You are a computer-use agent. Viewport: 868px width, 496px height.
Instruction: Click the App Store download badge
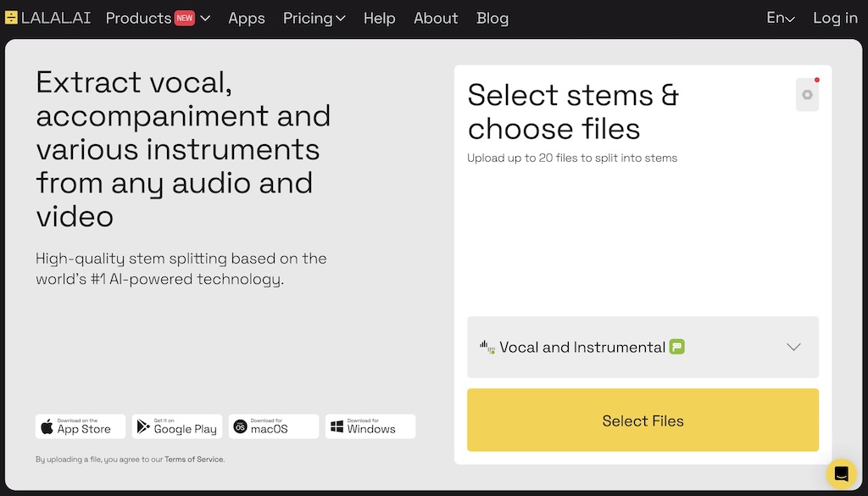click(81, 426)
